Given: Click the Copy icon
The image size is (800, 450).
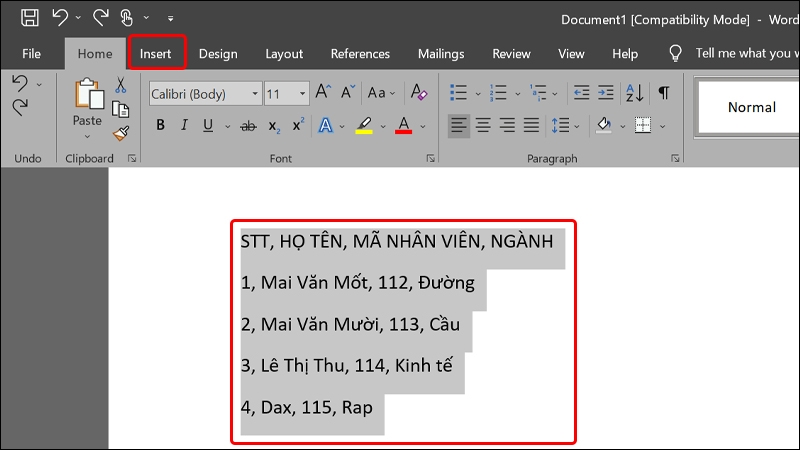Looking at the screenshot, I should point(120,109).
